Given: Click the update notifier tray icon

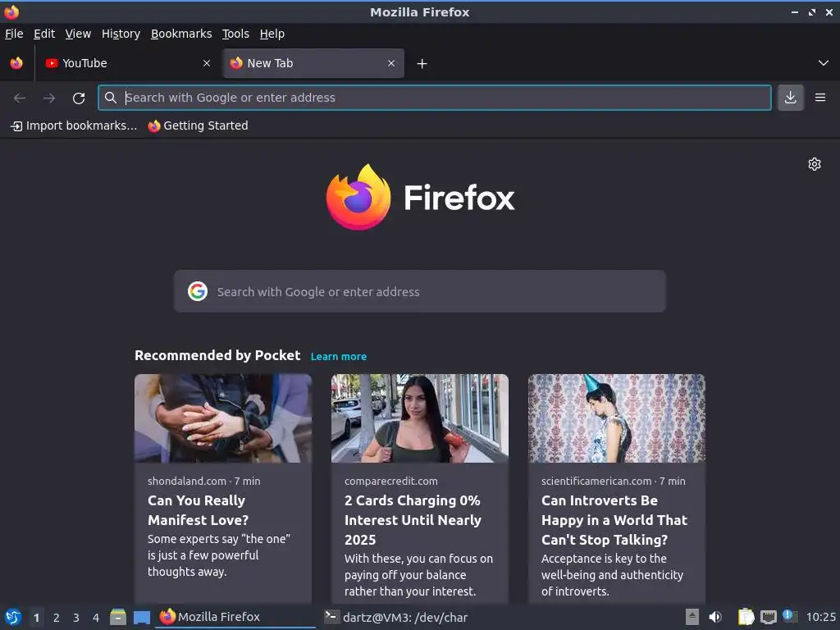Looking at the screenshot, I should coord(790,616).
